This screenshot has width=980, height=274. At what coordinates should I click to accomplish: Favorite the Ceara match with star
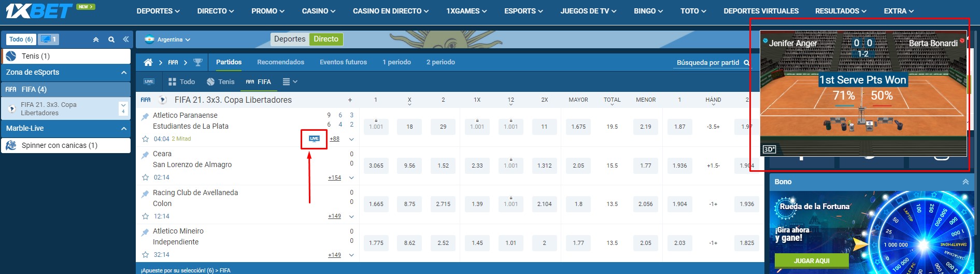(146, 177)
